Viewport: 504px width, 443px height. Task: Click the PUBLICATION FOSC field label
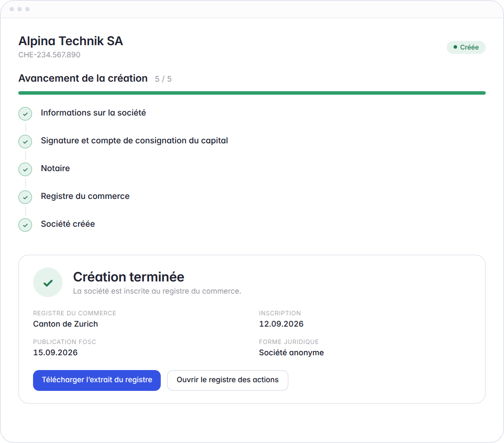pos(65,342)
